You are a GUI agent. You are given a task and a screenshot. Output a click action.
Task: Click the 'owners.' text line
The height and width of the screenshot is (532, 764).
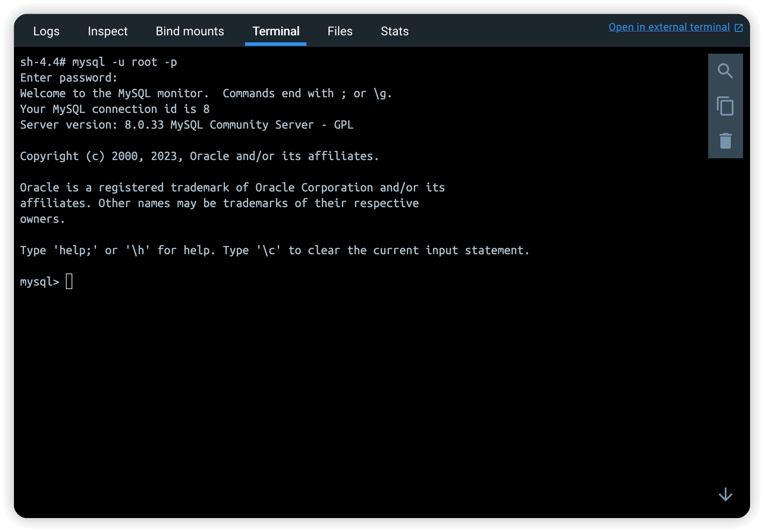(42, 219)
